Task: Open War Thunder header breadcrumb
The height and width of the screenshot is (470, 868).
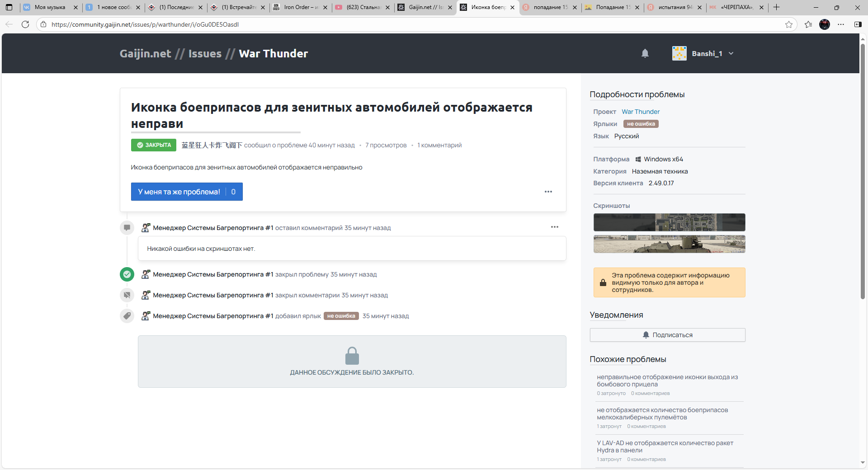Action: click(x=273, y=53)
